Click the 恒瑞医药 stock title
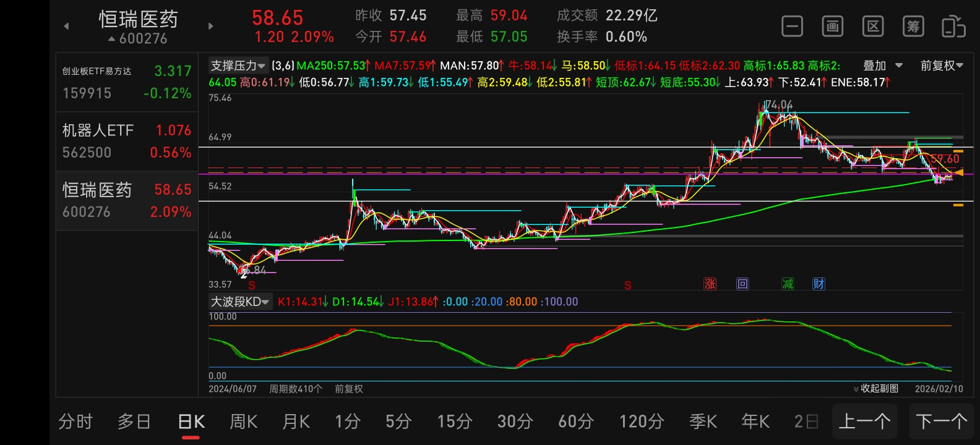The width and height of the screenshot is (980, 445). pos(139,19)
